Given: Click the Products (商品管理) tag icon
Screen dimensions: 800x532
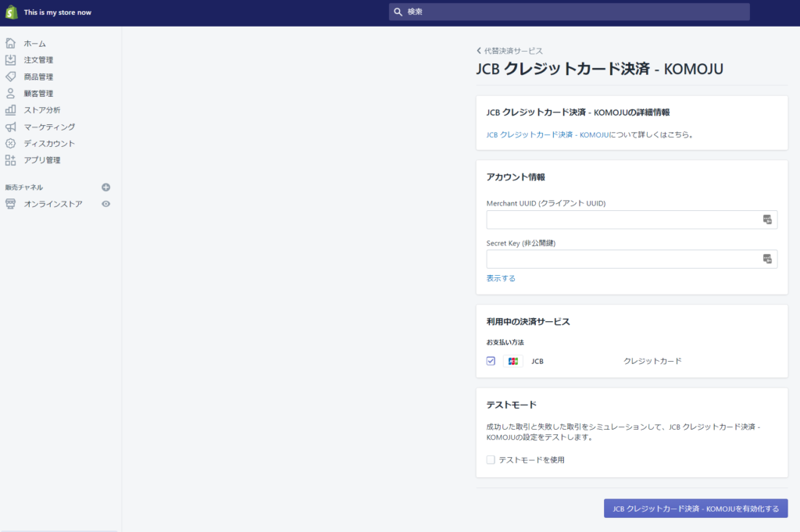Looking at the screenshot, I should [11, 77].
